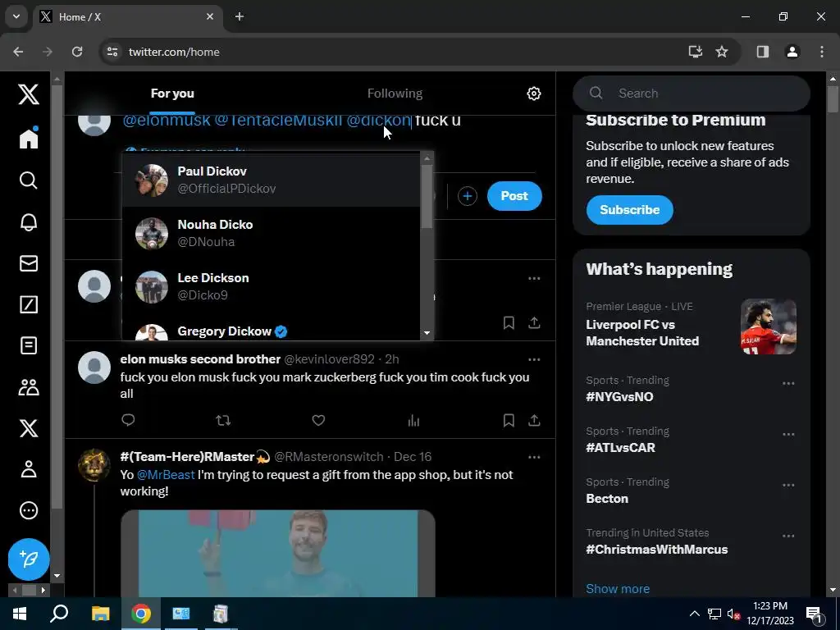The image size is (840, 630).
Task: Open Communities people icon
Action: pyautogui.click(x=29, y=387)
